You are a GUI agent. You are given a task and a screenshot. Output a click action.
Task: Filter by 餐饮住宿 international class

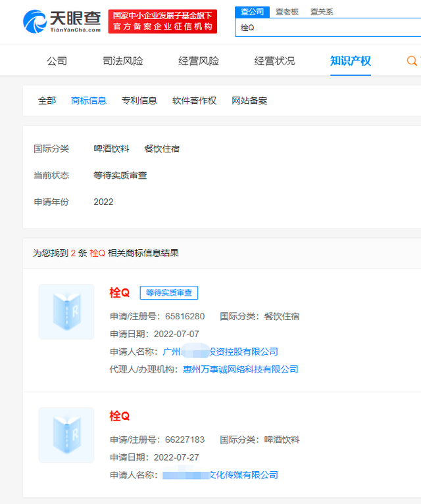(162, 149)
